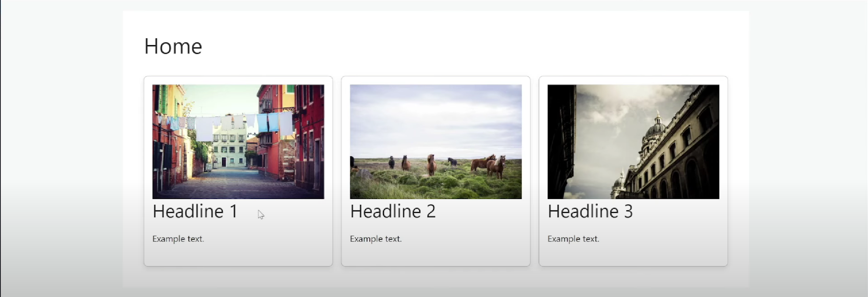The image size is (868, 297).
Task: Open the domed building photo thumbnail
Action: pyautogui.click(x=633, y=142)
